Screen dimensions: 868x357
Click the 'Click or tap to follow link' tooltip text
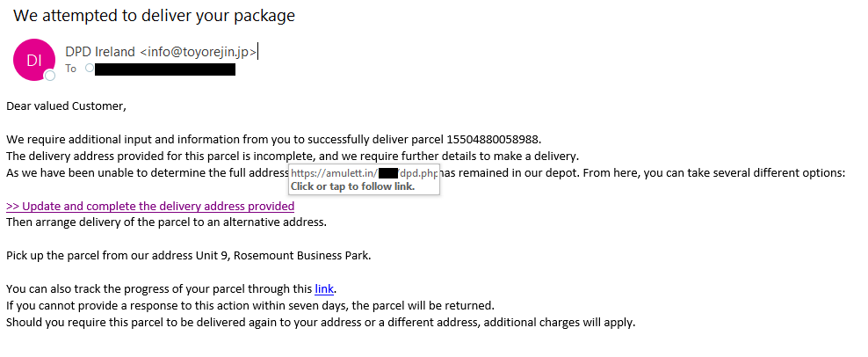pos(352,186)
